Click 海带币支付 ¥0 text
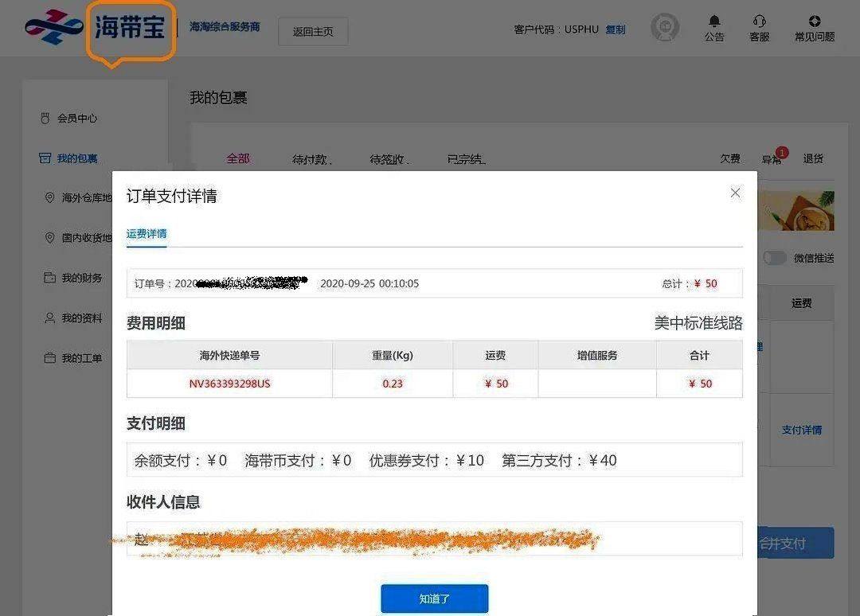 click(x=298, y=460)
